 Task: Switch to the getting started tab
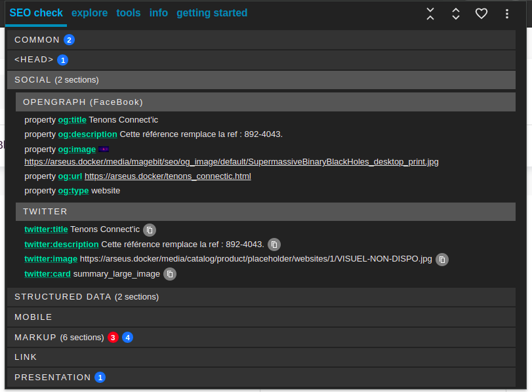(x=212, y=13)
